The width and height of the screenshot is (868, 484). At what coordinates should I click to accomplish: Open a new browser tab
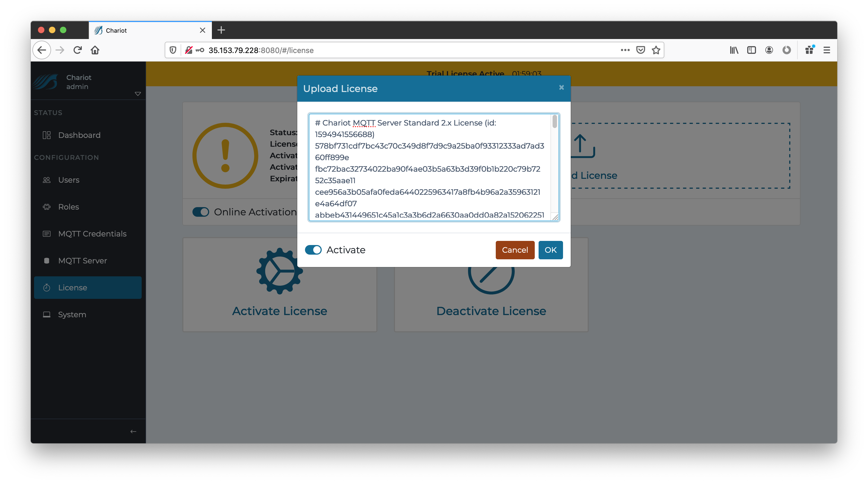221,30
